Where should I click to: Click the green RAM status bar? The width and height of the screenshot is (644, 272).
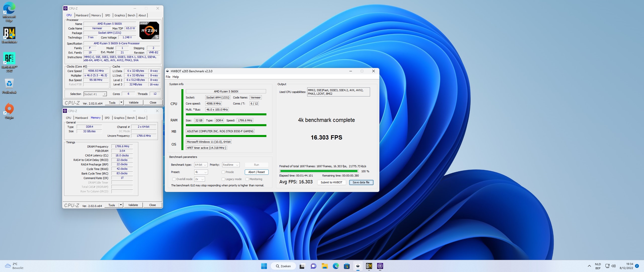226,125
